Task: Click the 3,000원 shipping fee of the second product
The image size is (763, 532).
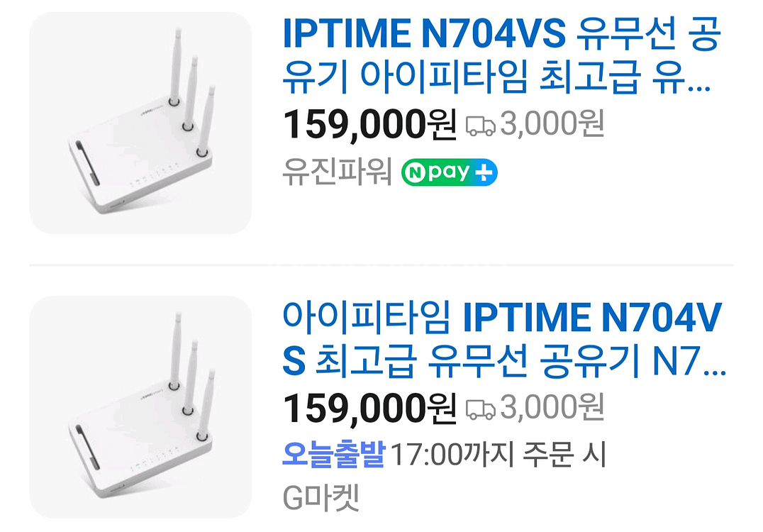Action: [552, 409]
